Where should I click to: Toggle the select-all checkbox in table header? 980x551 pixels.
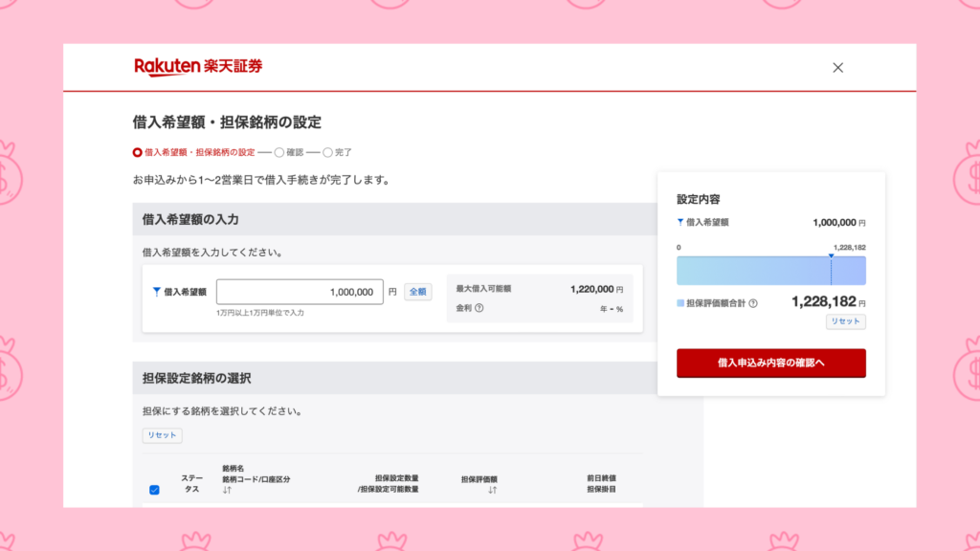(x=154, y=490)
